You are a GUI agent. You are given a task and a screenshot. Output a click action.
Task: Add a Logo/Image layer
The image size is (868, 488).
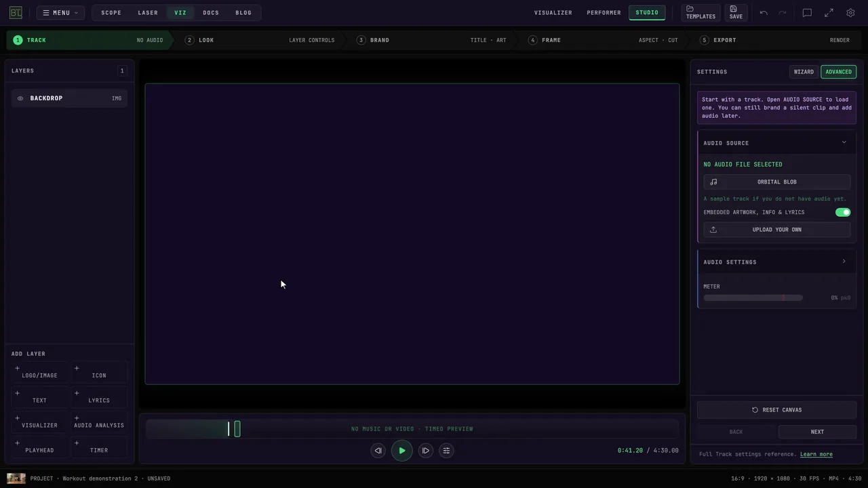click(40, 372)
